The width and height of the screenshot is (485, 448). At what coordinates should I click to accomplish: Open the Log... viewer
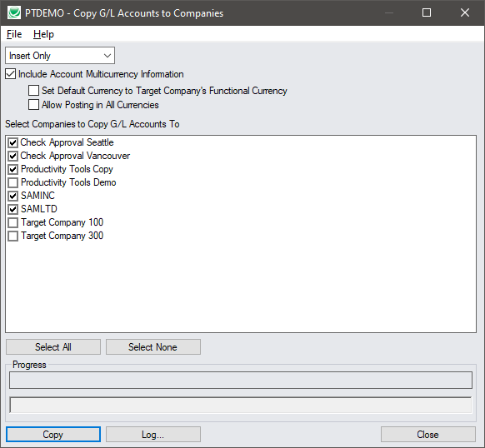[153, 435]
